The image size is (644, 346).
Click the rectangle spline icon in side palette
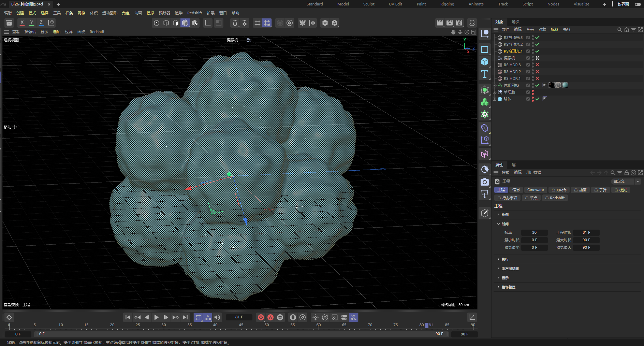point(485,49)
